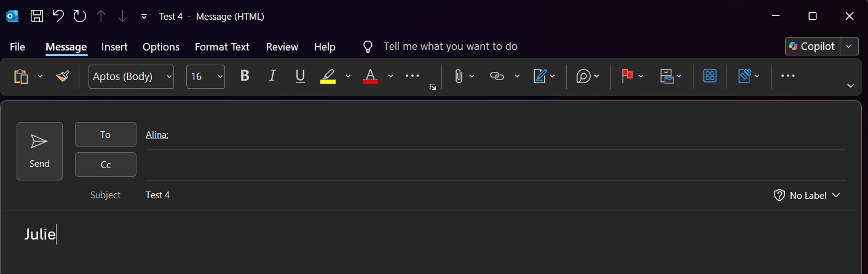Open highlight color dropdown arrow
The image size is (868, 274).
(348, 76)
